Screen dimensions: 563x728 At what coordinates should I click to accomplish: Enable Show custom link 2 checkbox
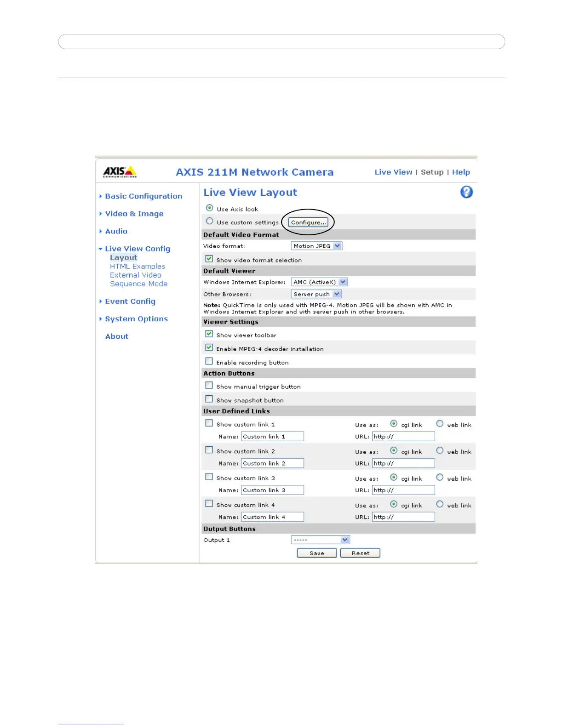click(209, 450)
